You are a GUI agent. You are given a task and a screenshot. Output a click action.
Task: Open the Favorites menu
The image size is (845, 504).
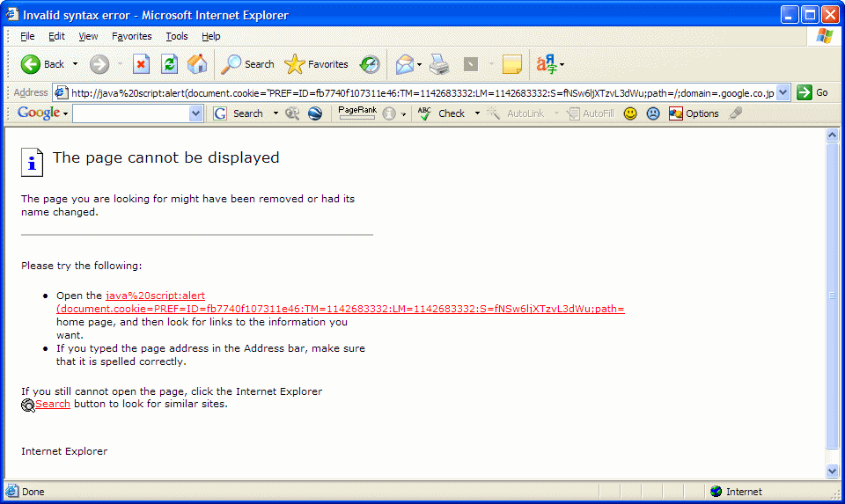click(x=131, y=36)
